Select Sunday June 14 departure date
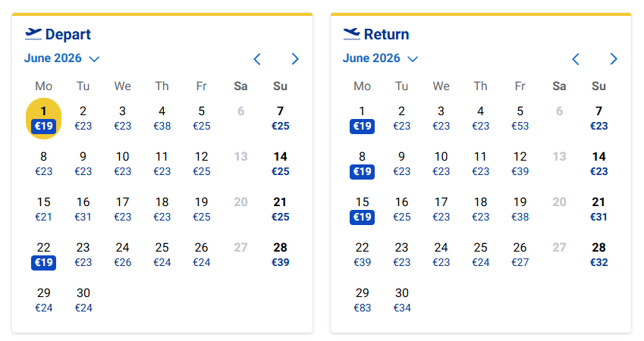 pyautogui.click(x=281, y=164)
